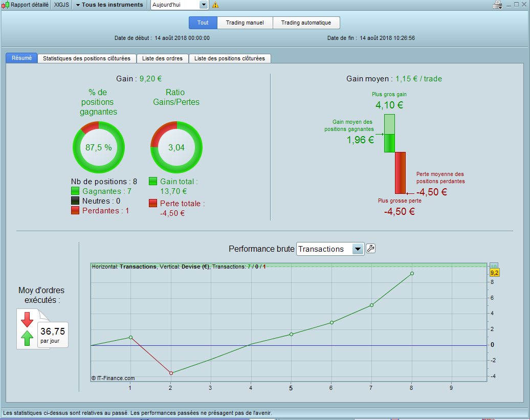Viewport: 530px width, 420px height.
Task: Click the Date de fin value
Action: coord(387,38)
